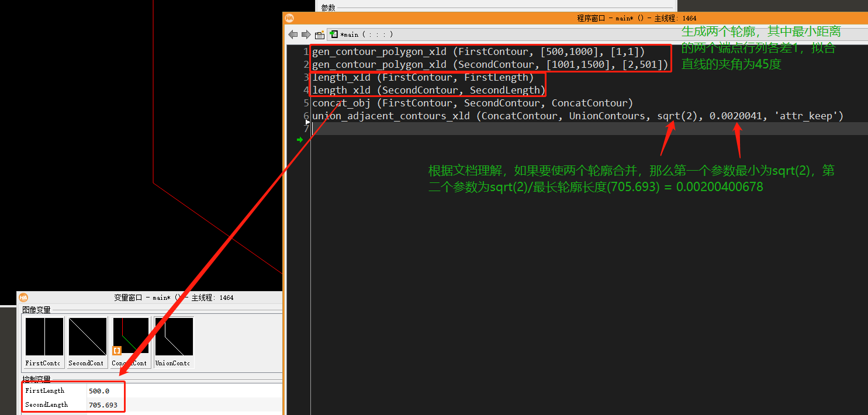
Task: Click the FirstLength value 500.0
Action: pyautogui.click(x=99, y=390)
